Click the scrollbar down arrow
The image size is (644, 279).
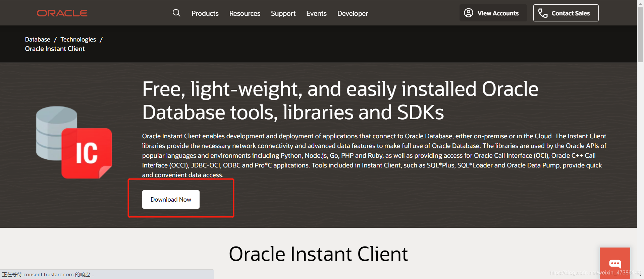click(640, 275)
